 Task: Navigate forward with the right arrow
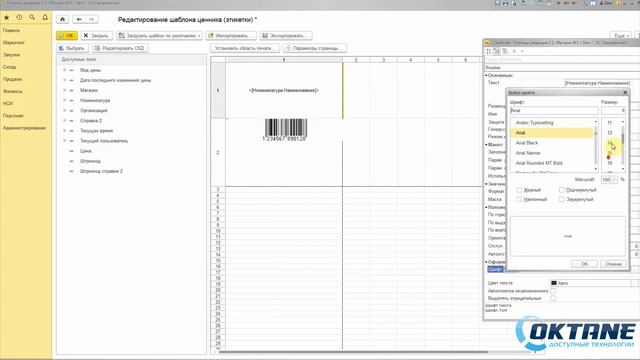91,19
